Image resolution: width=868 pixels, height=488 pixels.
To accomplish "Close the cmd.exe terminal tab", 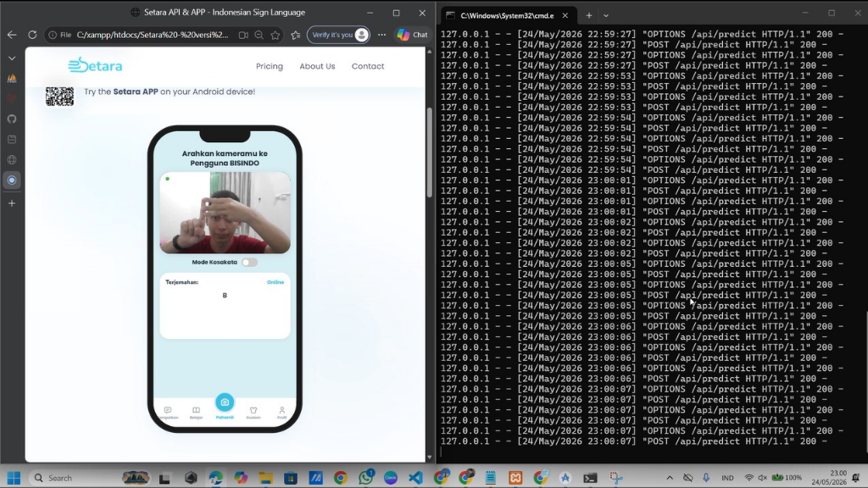I will point(565,15).
